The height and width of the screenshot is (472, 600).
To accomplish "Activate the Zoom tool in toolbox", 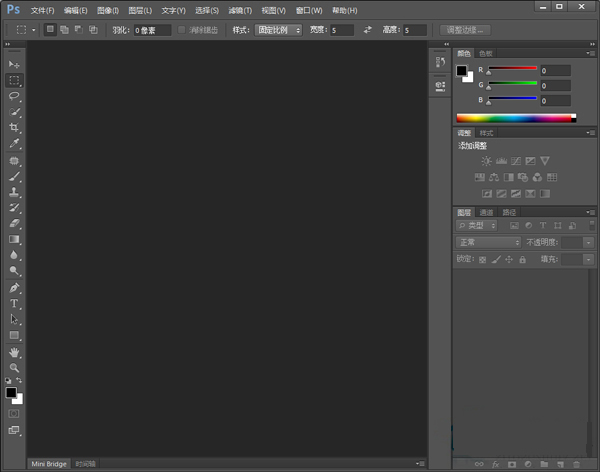I will tap(15, 368).
